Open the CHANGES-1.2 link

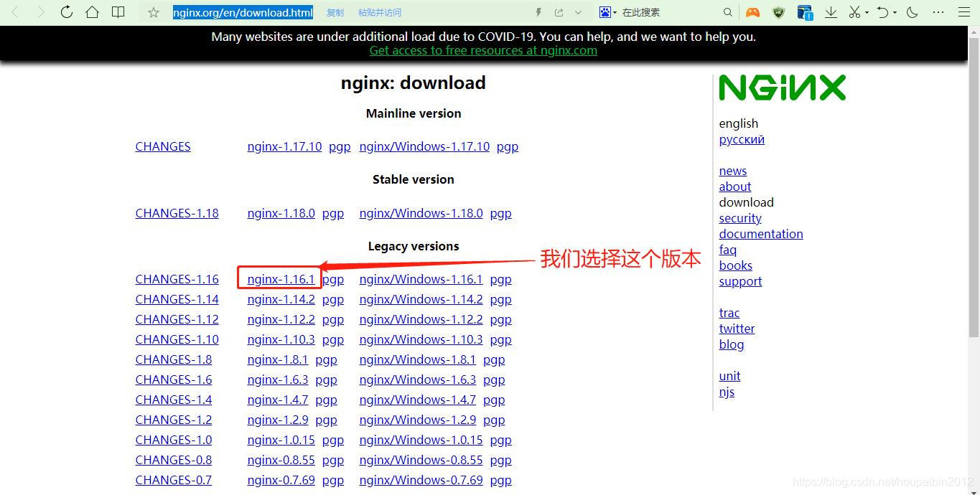[173, 420]
